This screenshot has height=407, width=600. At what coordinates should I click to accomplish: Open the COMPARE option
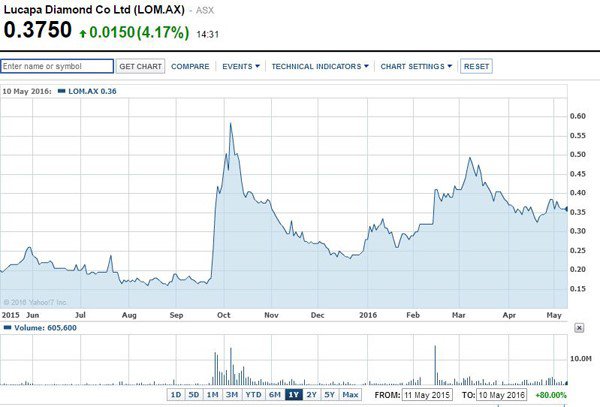coord(190,67)
